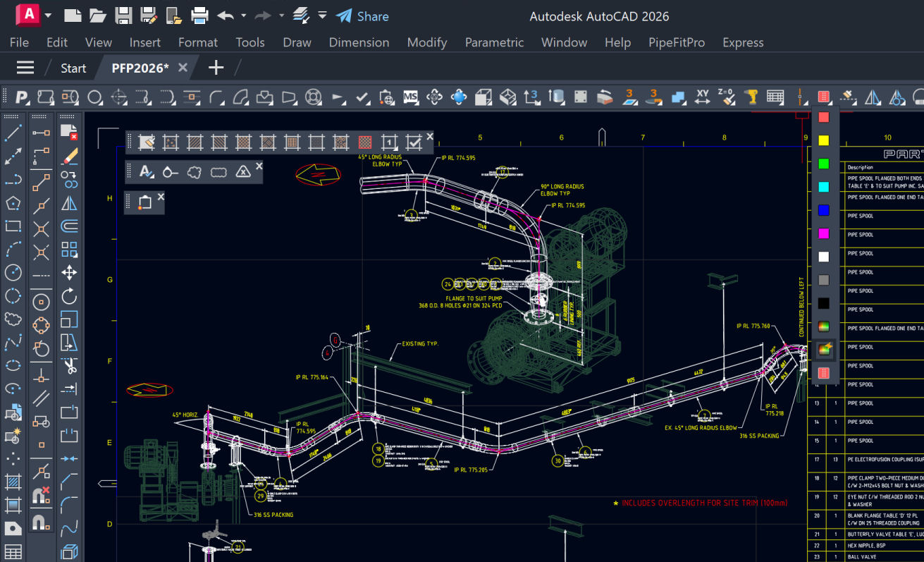Click the Move tool icon
The image size is (924, 562).
point(69,272)
